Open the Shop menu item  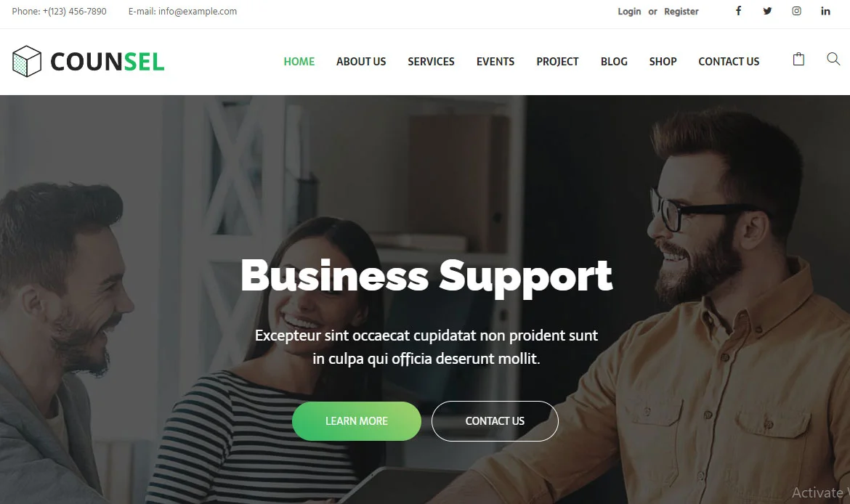pos(663,62)
